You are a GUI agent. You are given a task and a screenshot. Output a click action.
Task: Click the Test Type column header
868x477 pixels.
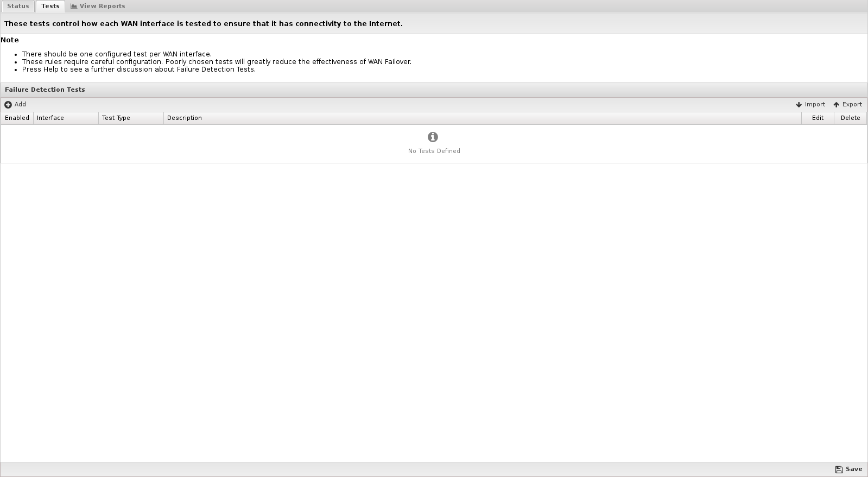click(x=116, y=118)
